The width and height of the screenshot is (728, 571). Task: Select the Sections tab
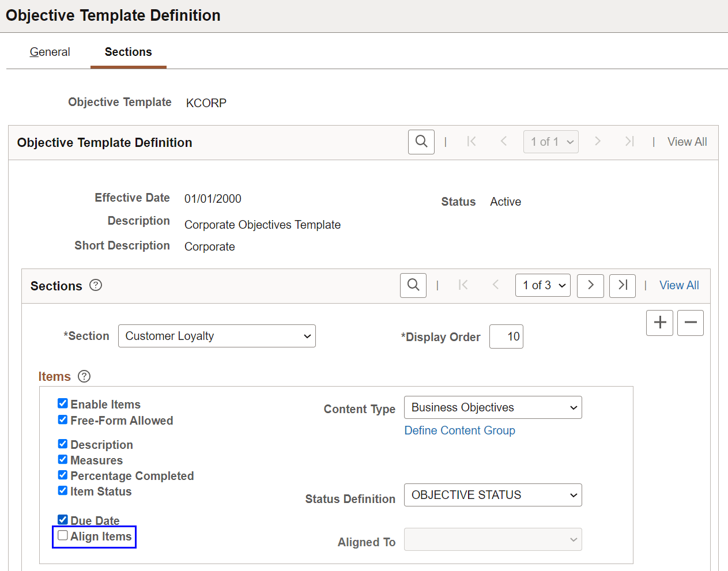(x=128, y=52)
